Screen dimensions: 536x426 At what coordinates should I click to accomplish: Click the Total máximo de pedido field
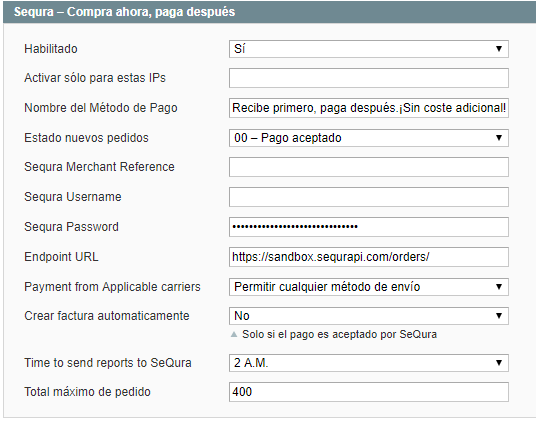pos(369,392)
